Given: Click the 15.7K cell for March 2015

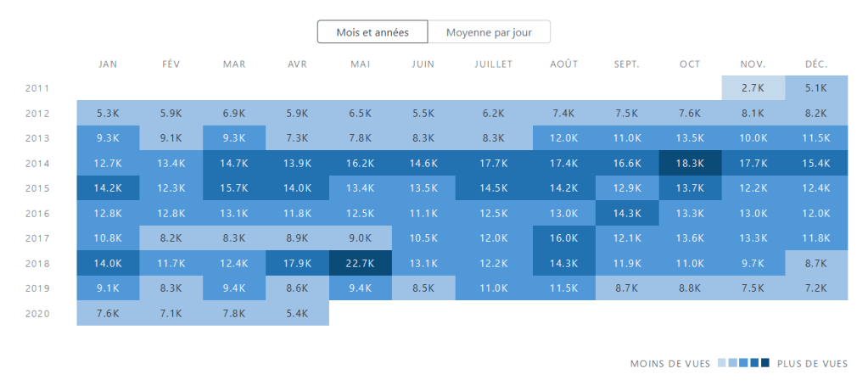Looking at the screenshot, I should coord(234,188).
